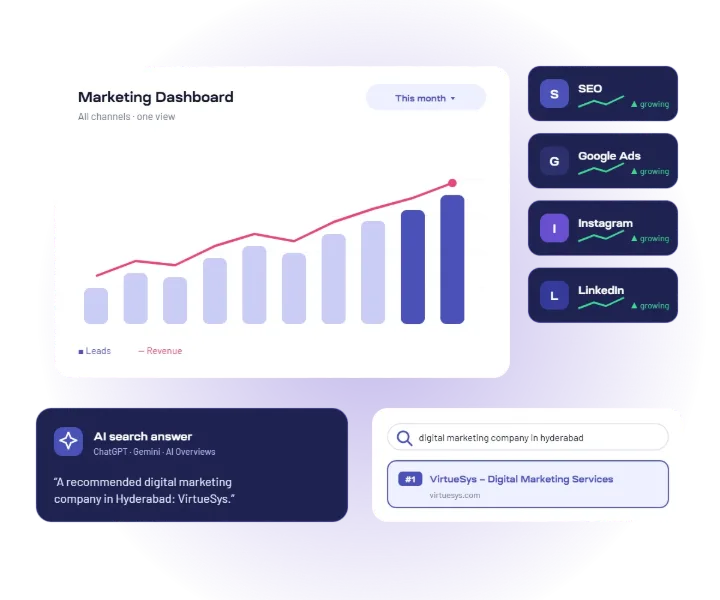Open the Instagram card title

pyautogui.click(x=605, y=224)
